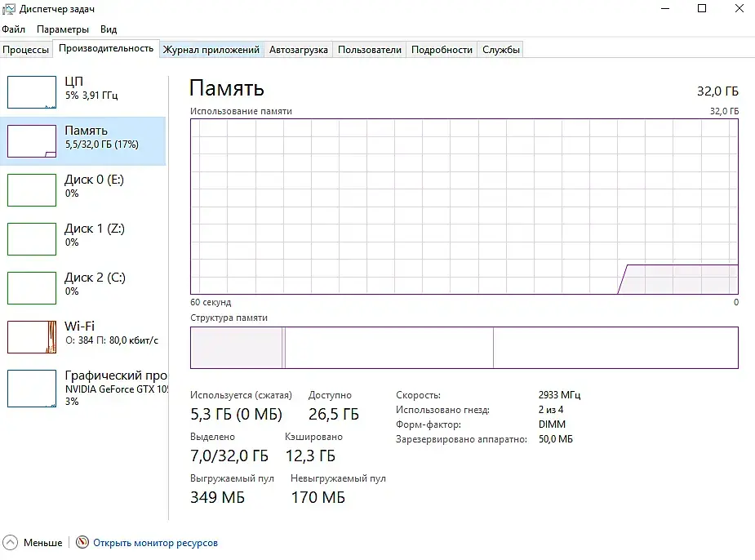Click the Меньше collapse arrow icon
Viewport: 755px width, 560px height.
[x=10, y=542]
